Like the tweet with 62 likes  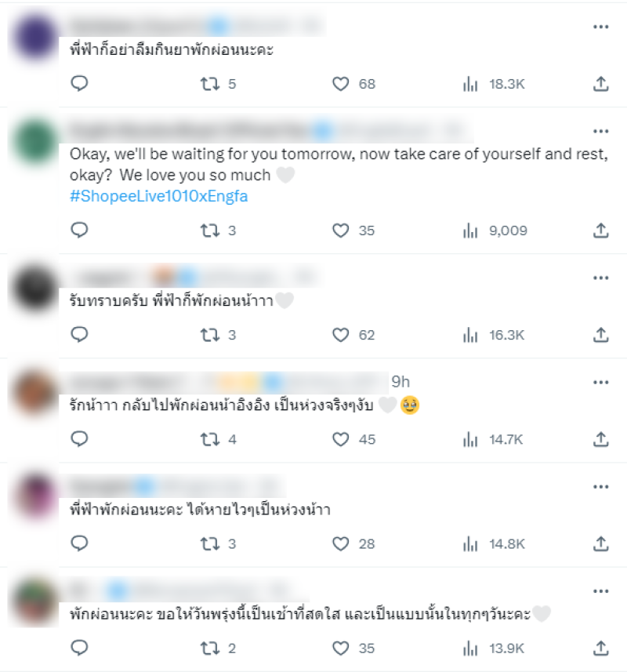tap(353, 335)
